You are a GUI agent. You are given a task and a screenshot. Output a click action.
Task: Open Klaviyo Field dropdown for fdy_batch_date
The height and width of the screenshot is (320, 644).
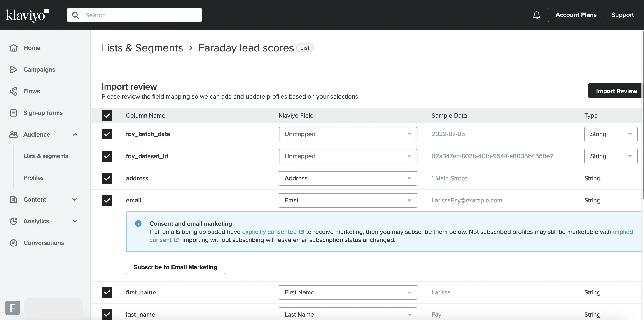[x=348, y=134]
